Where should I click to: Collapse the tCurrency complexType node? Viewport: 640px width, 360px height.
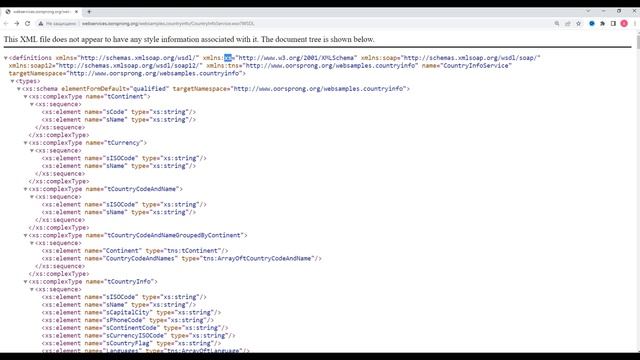coord(25,143)
